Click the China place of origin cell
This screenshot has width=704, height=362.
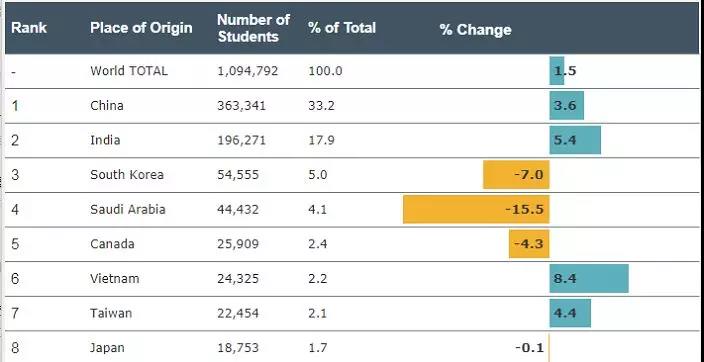click(107, 106)
